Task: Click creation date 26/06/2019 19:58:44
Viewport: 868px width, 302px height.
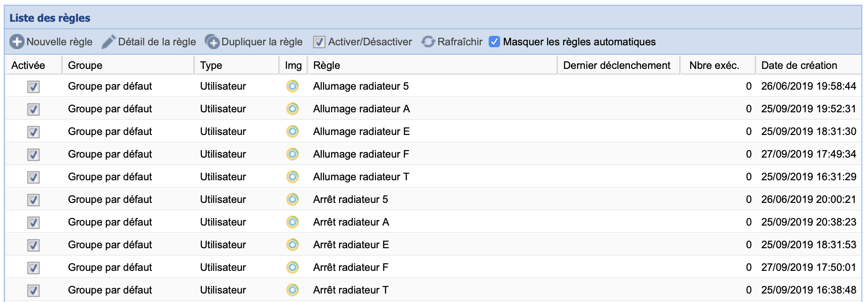Action: coord(809,86)
